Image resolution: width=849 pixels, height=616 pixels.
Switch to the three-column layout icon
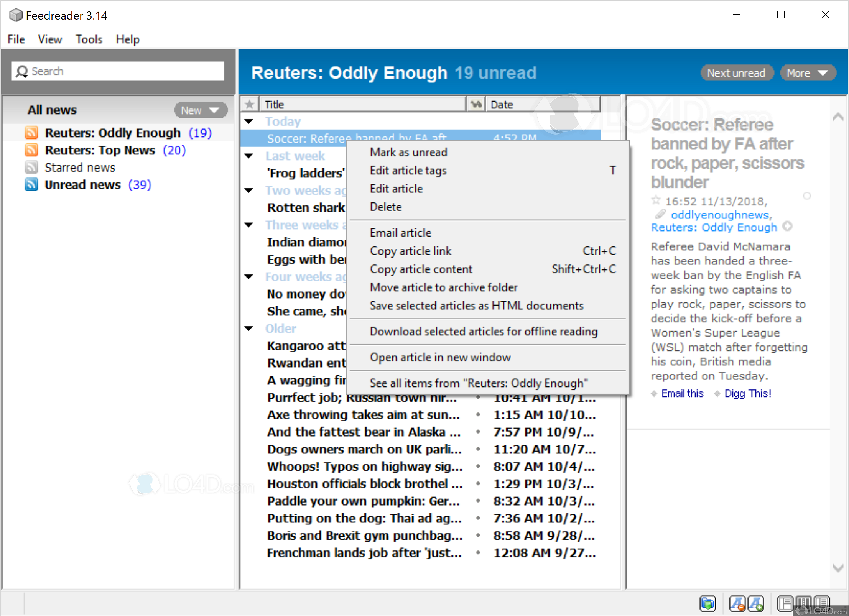[x=804, y=604]
